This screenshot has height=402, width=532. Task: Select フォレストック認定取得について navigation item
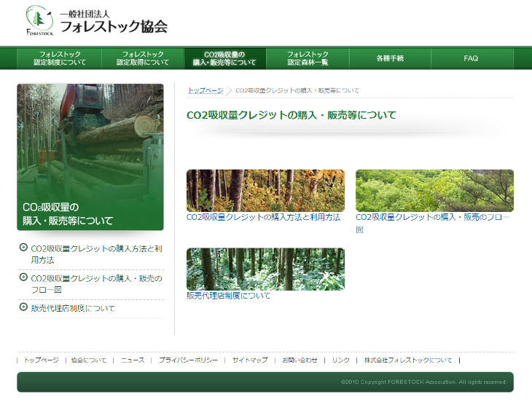coord(143,58)
